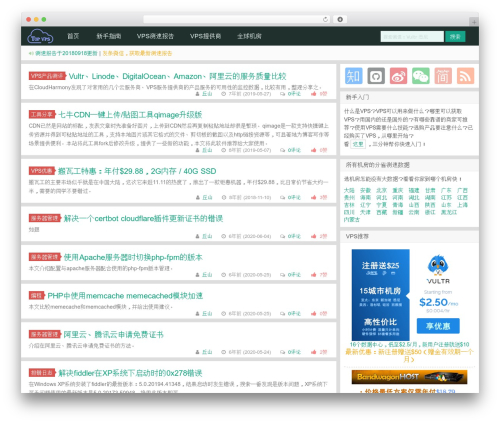Select 上海 in the province speed list

(462, 205)
